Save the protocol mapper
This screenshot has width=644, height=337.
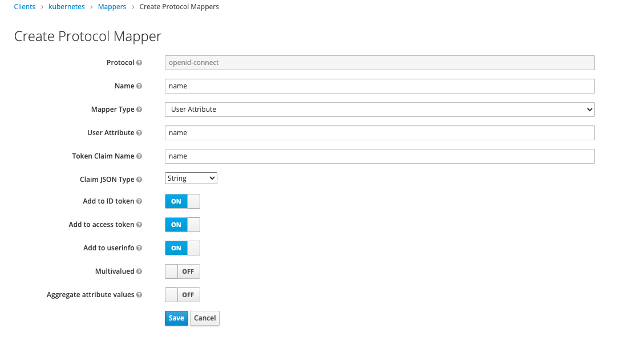click(176, 318)
